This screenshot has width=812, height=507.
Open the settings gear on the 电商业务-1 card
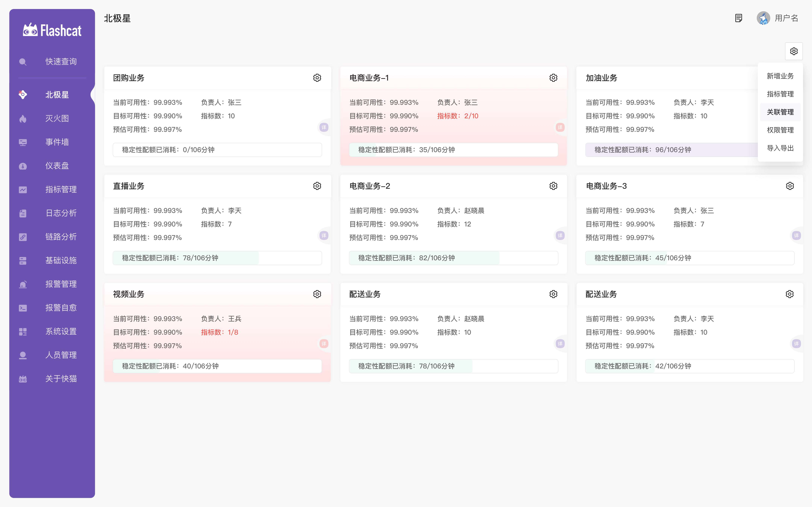click(x=553, y=78)
